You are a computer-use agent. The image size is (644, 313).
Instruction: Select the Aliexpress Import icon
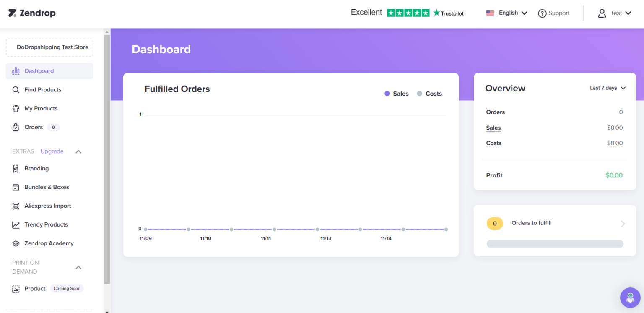pos(15,206)
